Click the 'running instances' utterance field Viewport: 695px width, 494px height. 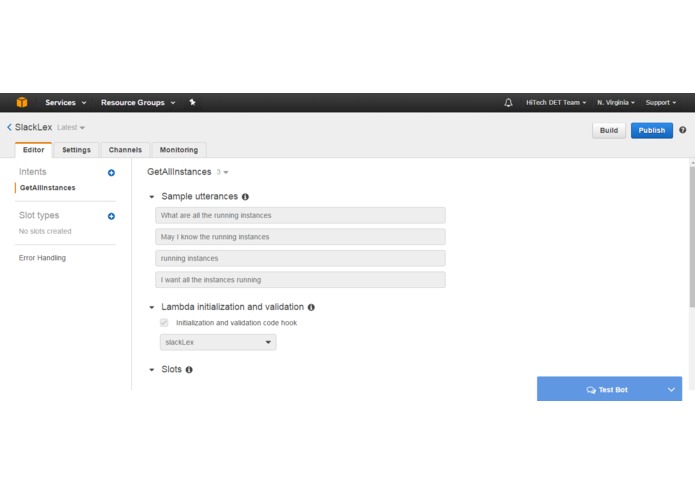point(300,258)
